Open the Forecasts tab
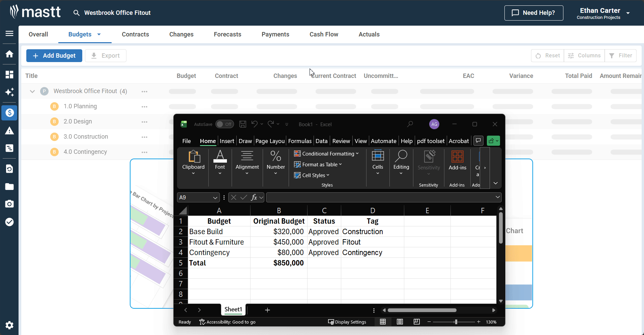 [x=227, y=34]
